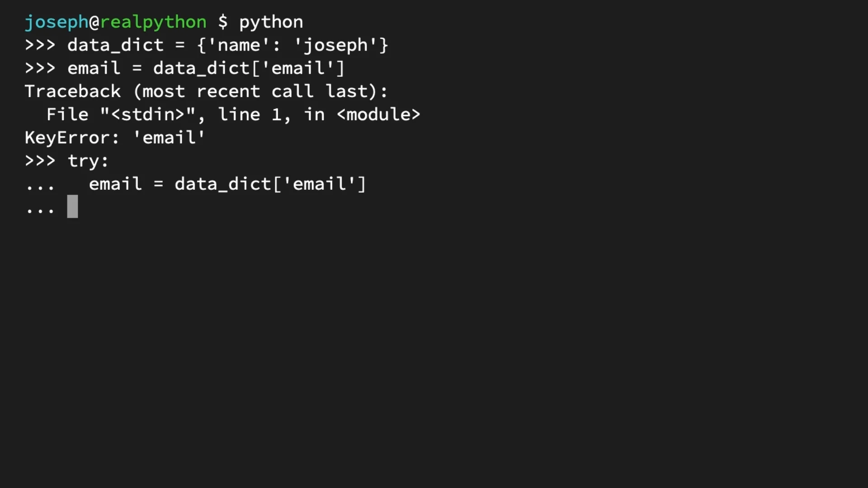
Task: Click the blinking block cursor
Action: pos(72,206)
